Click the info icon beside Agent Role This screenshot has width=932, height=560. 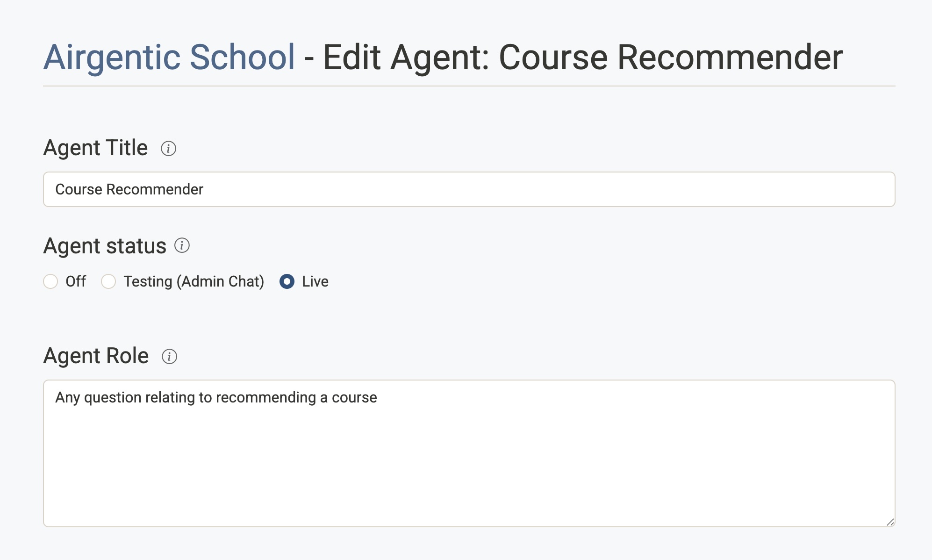click(x=169, y=357)
